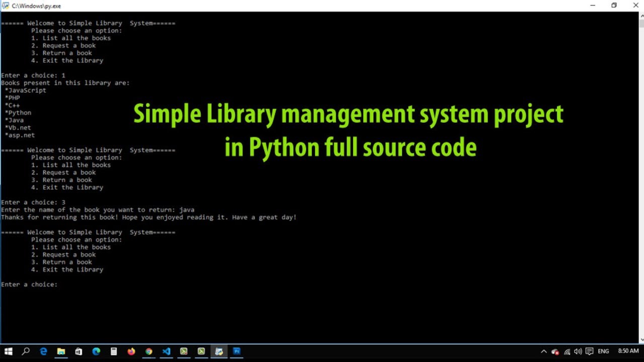Open the OneDrive error tray icon
The image size is (644, 362).
pos(555,351)
